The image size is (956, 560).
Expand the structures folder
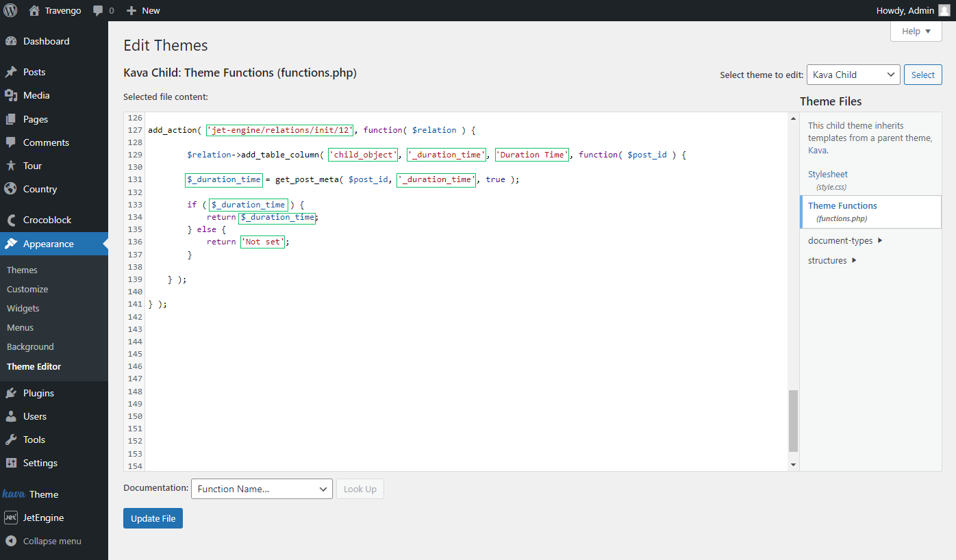click(832, 260)
